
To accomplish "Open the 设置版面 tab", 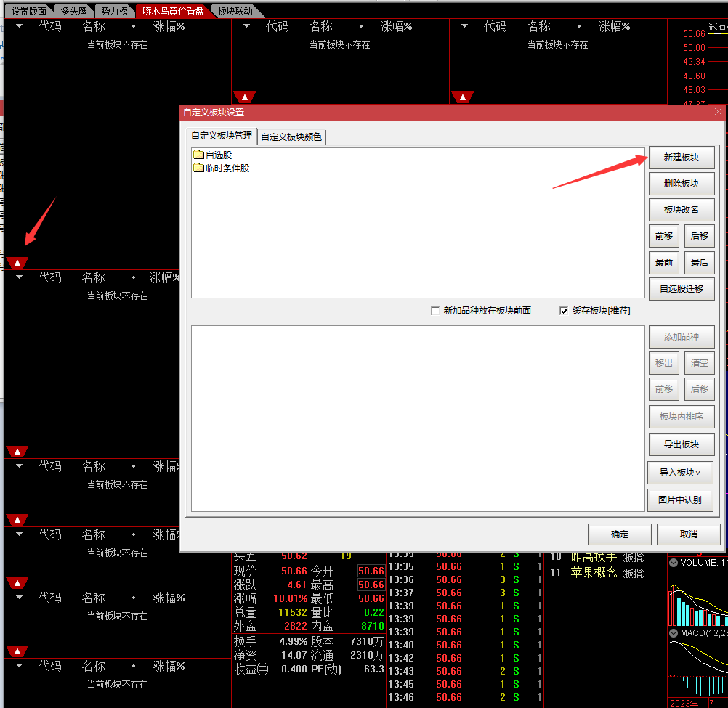I will [x=29, y=11].
